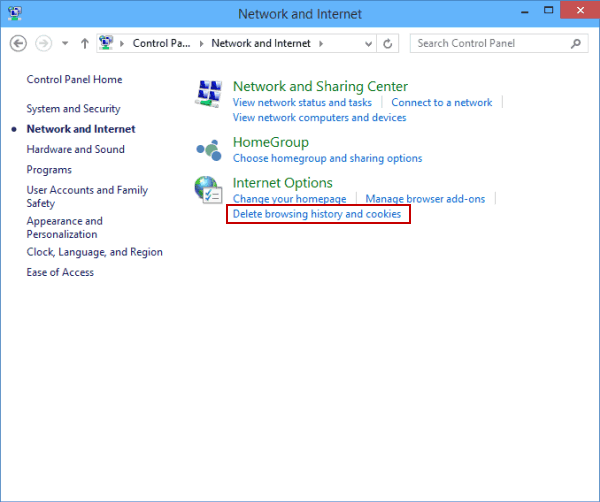Expand the chevron before Control Panel breadcrumb

[122, 44]
